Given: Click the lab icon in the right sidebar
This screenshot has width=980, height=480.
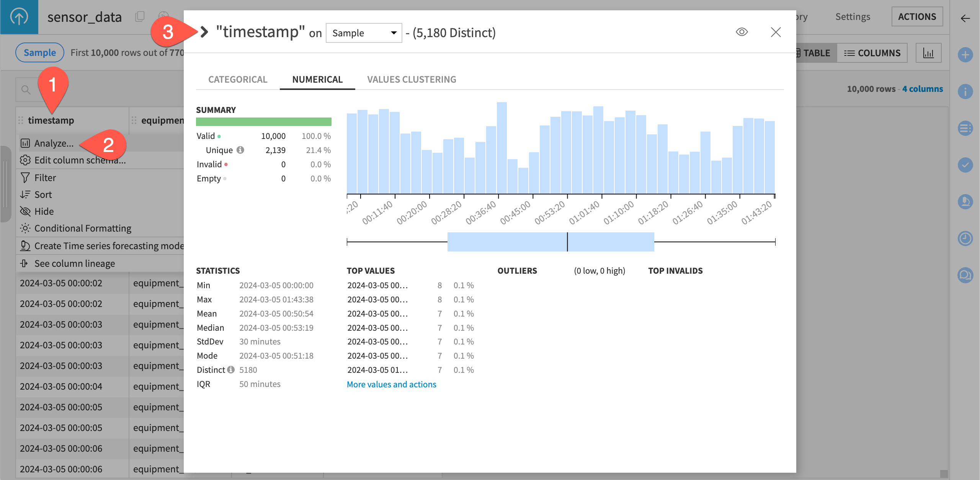Looking at the screenshot, I should coord(965,202).
